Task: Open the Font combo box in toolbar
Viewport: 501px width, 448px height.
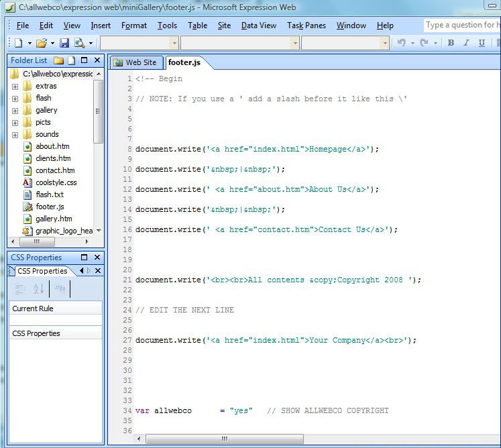Action: [x=240, y=43]
